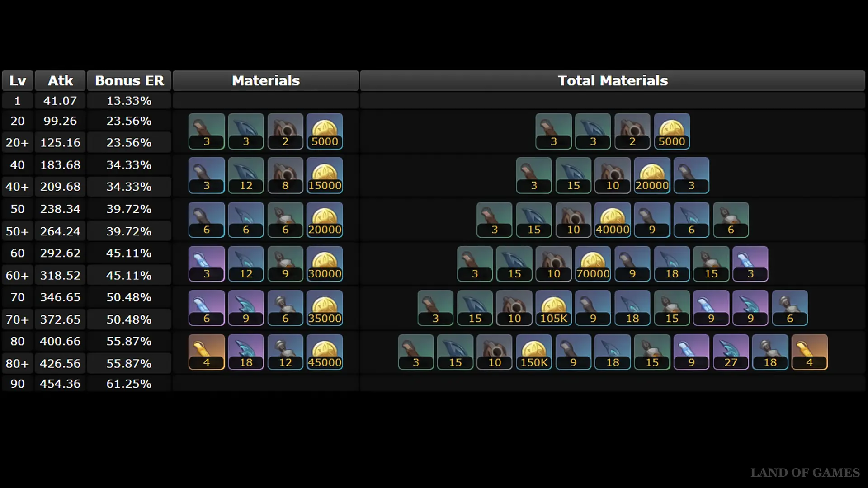Click the purple material labeled 3 in 60+ Materials row

click(207, 263)
